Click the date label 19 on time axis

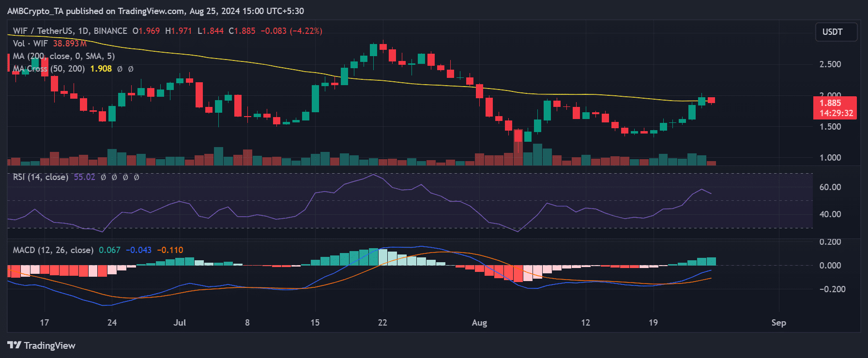pos(653,323)
